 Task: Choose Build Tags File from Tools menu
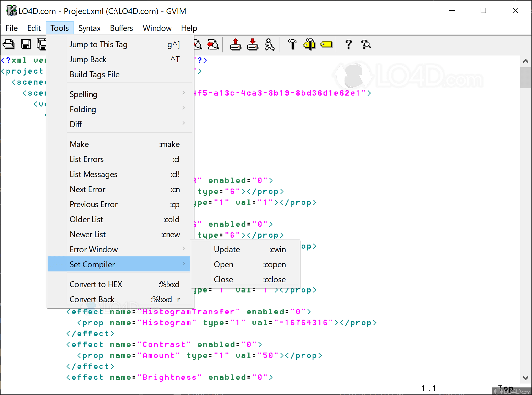[x=95, y=74]
